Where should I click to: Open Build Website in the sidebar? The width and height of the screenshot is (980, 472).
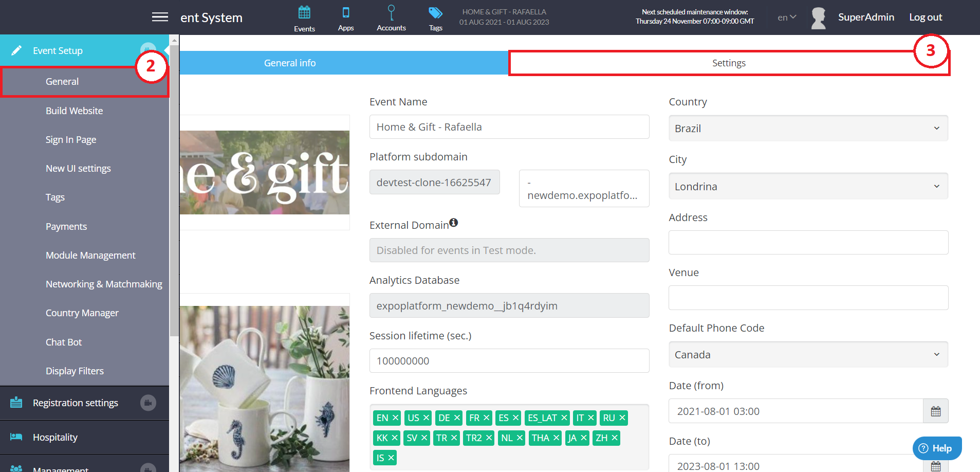(74, 111)
